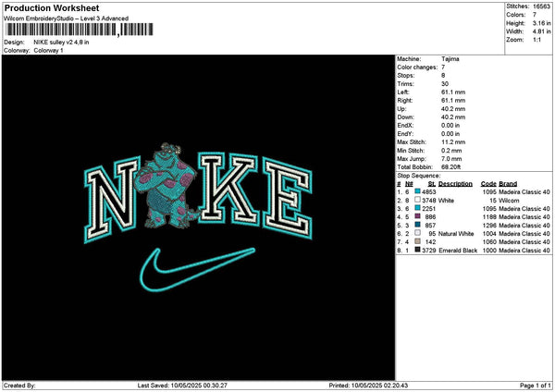Viewport: 555px width, 392px height.
Task: Click the 'Stop Sequence:' heading
Action: [x=419, y=176]
